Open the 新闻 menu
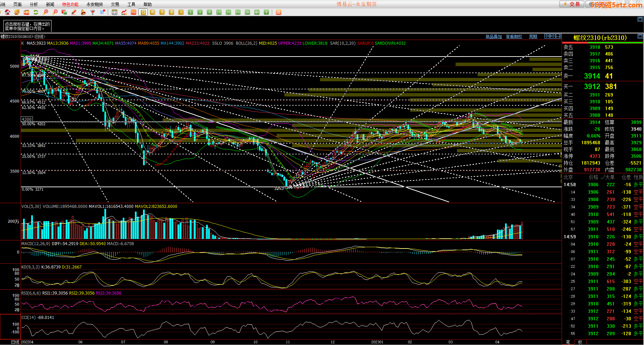The width and height of the screenshot is (644, 345). 50,4
